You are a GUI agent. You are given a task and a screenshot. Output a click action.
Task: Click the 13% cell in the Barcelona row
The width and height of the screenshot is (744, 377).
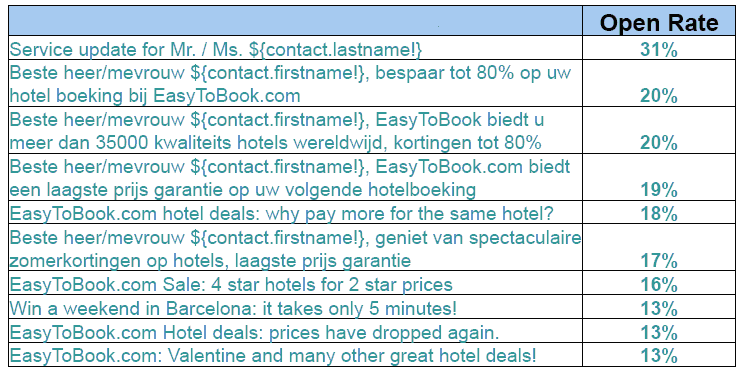coord(659,308)
